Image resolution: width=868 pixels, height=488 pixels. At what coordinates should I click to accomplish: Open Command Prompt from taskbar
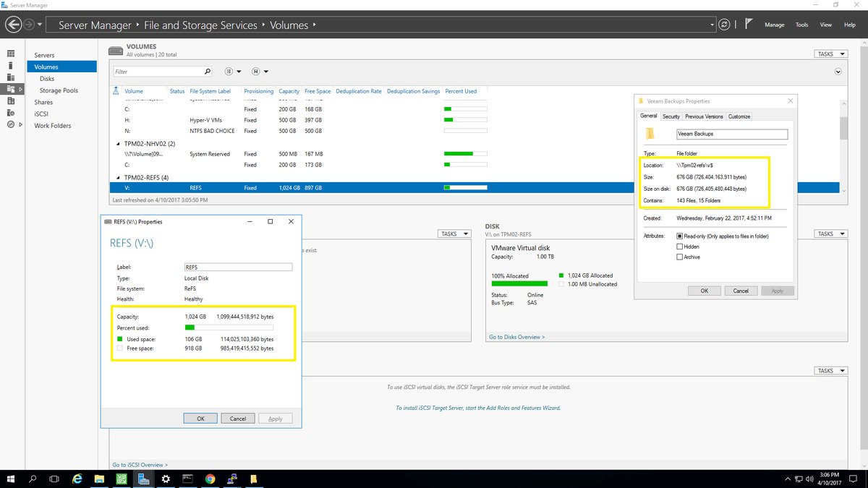[x=187, y=479]
